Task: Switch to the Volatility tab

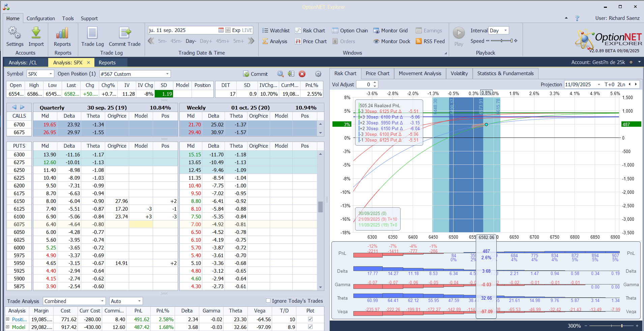Action: pyautogui.click(x=459, y=73)
